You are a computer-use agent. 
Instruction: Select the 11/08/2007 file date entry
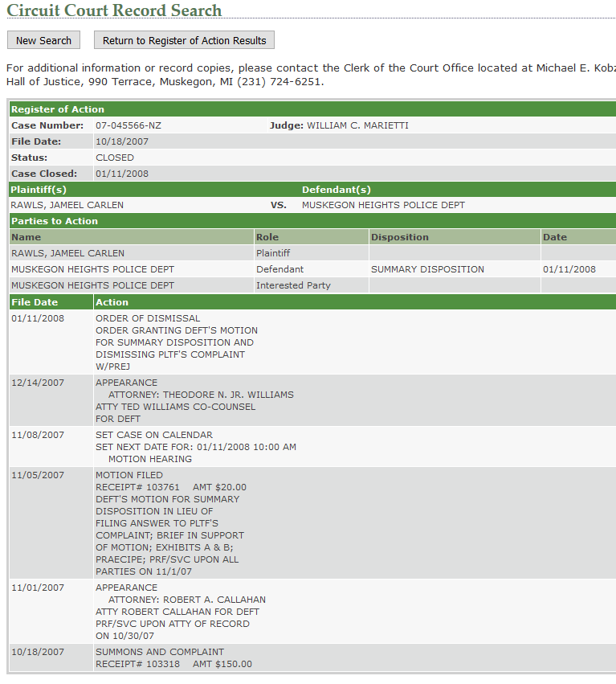click(38, 435)
